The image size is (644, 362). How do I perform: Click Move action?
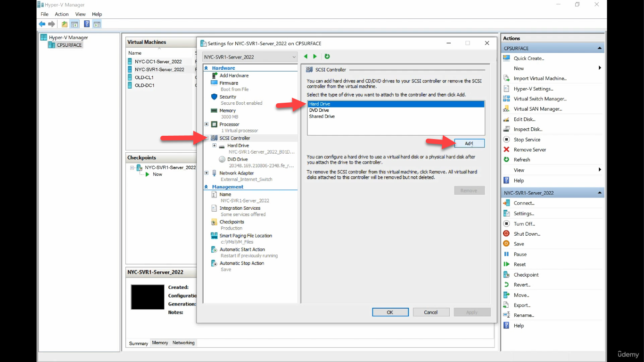521,295
